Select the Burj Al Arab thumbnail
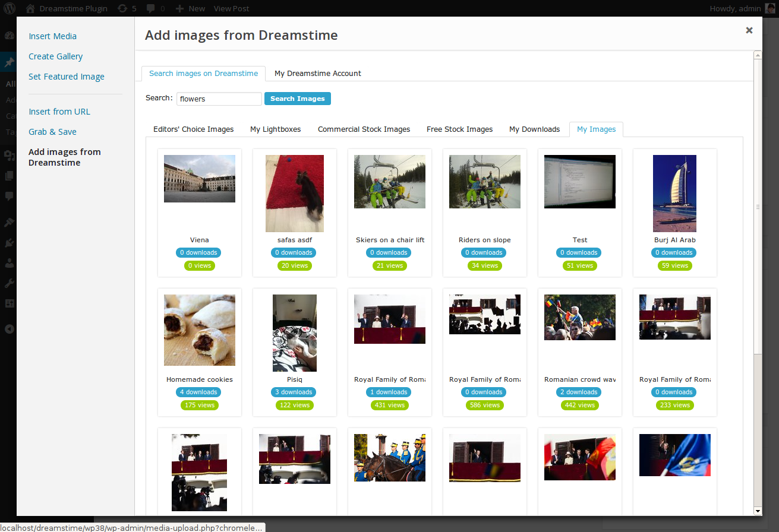The height and width of the screenshot is (532, 779). coord(674,193)
